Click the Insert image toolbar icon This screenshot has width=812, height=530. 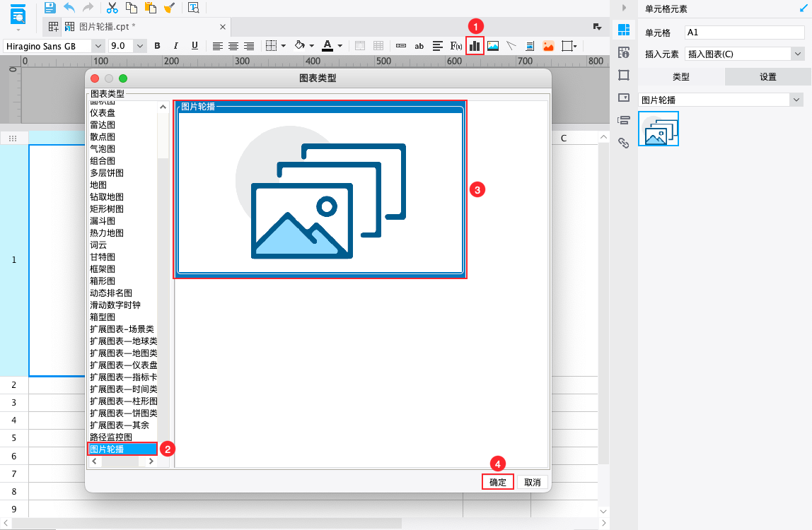(493, 46)
